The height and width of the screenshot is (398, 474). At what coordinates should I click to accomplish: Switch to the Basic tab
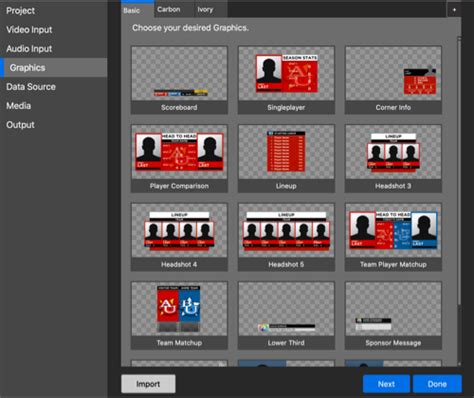pyautogui.click(x=137, y=10)
